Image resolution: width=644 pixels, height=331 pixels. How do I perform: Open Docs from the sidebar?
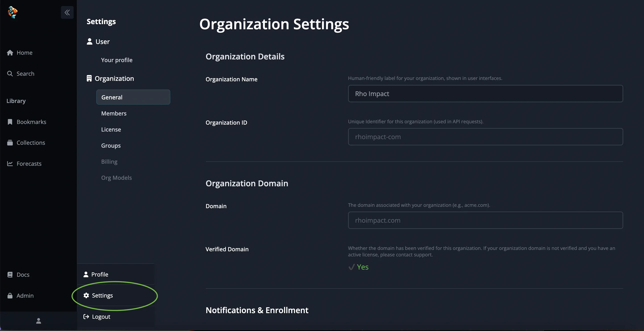(x=23, y=274)
